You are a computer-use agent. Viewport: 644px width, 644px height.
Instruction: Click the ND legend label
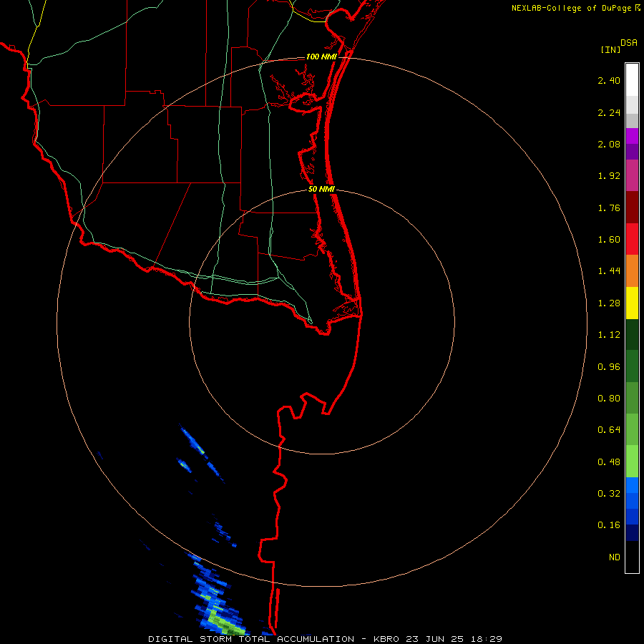[x=615, y=557]
